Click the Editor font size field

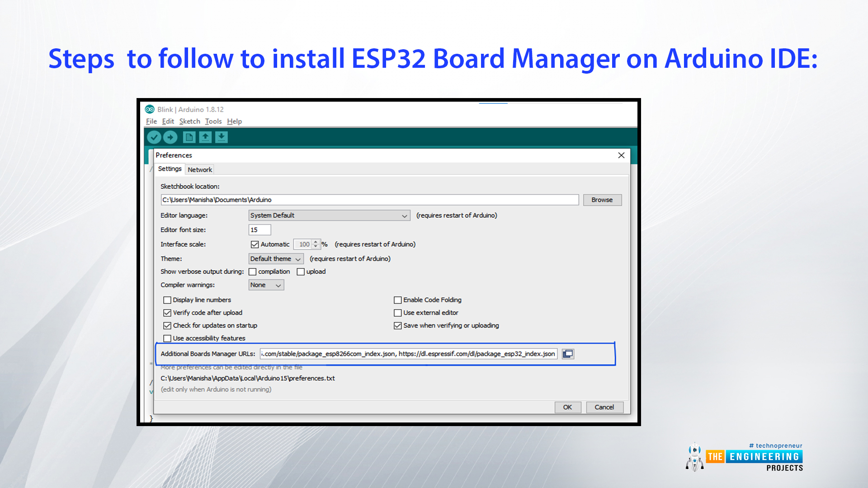coord(259,230)
